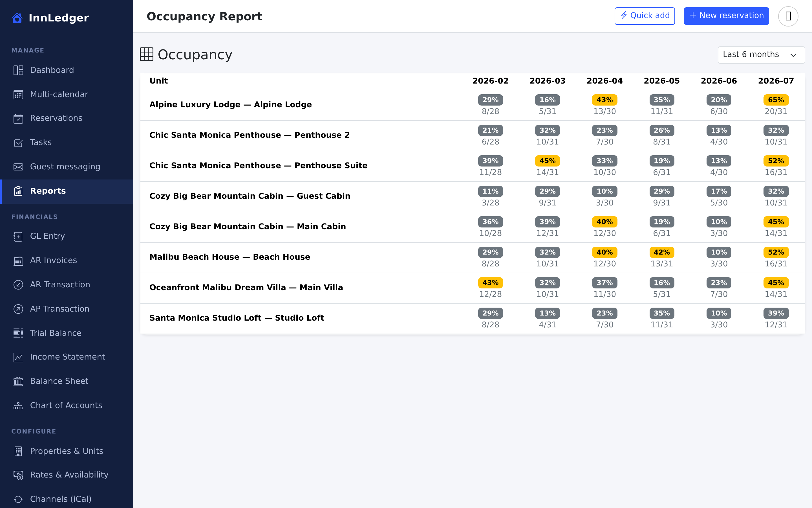Click the New reservation button

(726, 16)
